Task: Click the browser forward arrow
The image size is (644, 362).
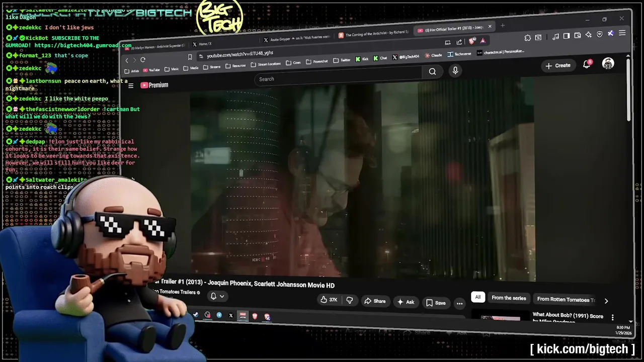Action: coord(134,60)
